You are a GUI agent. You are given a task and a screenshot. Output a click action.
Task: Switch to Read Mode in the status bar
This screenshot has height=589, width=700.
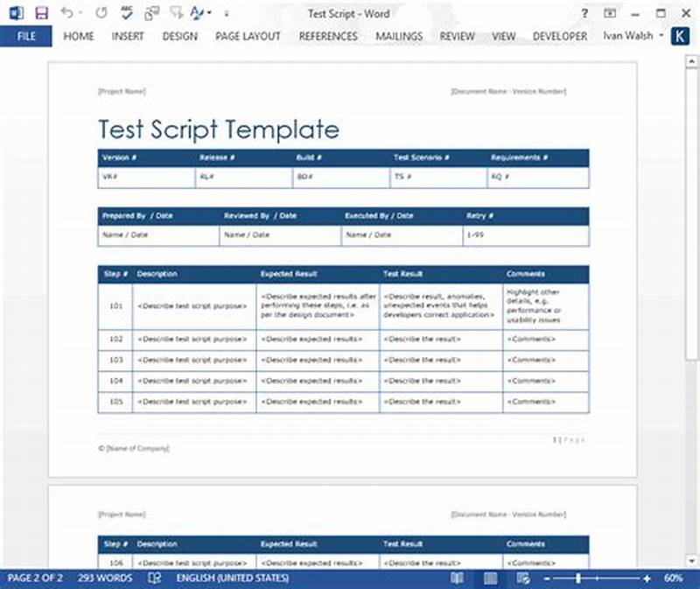tap(456, 578)
